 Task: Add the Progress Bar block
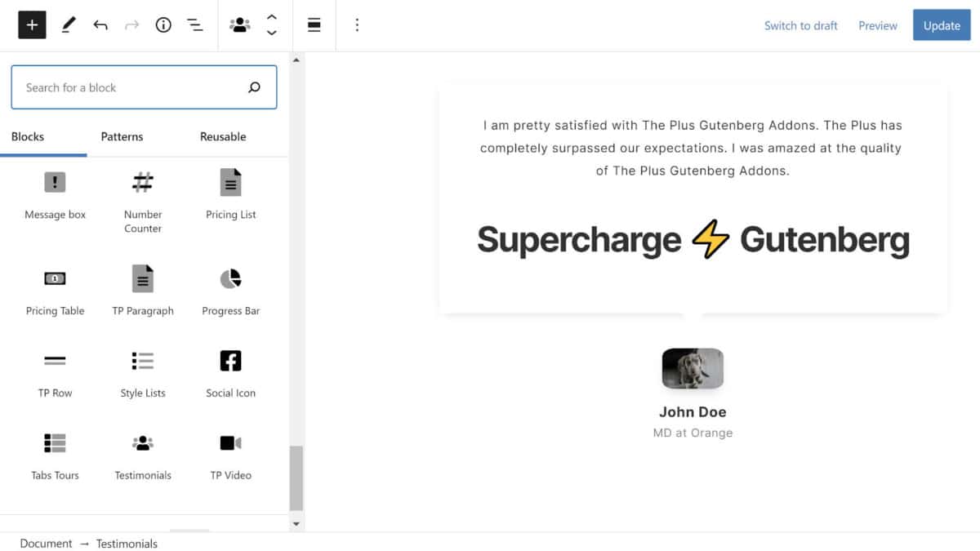[x=231, y=290]
